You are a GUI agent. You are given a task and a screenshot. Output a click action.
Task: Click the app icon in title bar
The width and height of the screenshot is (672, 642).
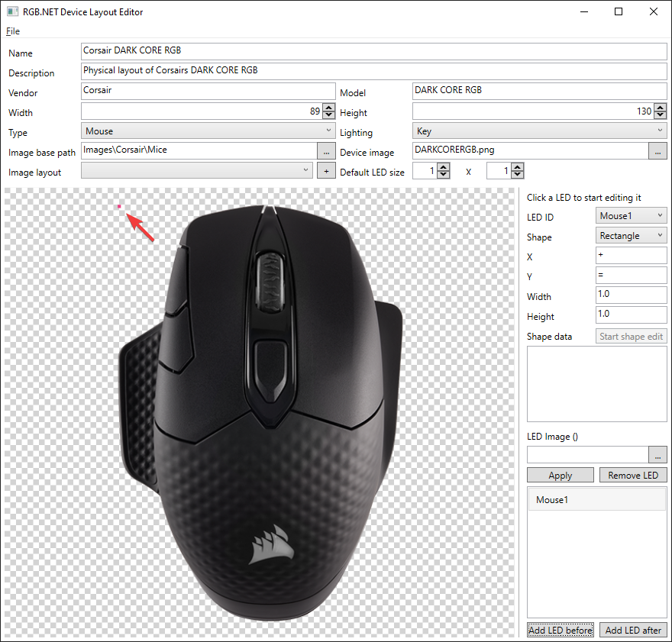12,12
